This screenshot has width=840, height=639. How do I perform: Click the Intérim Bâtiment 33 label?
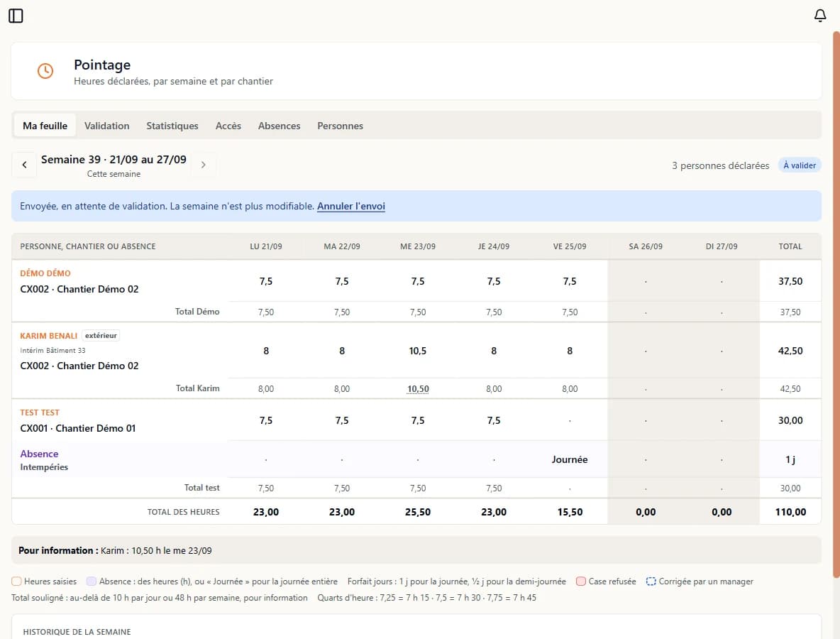click(x=52, y=351)
